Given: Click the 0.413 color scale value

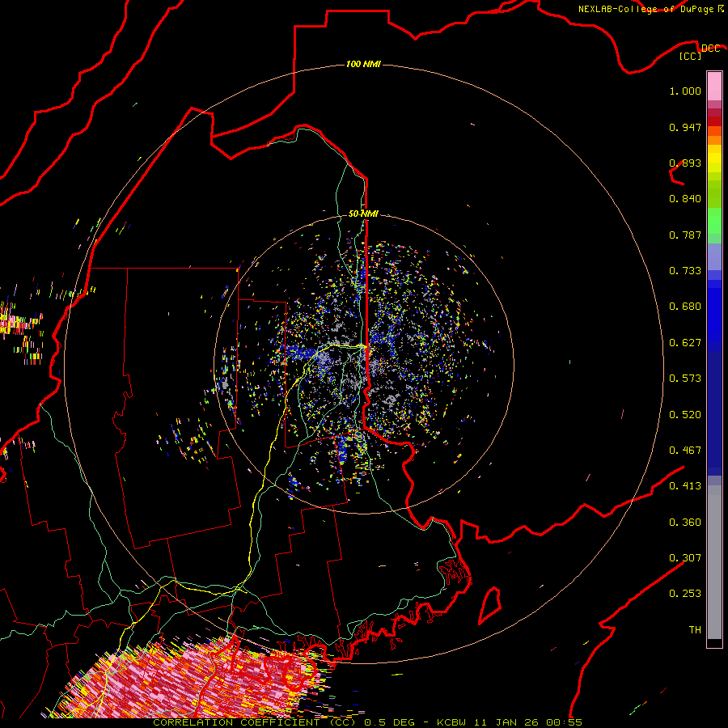Looking at the screenshot, I should [685, 486].
